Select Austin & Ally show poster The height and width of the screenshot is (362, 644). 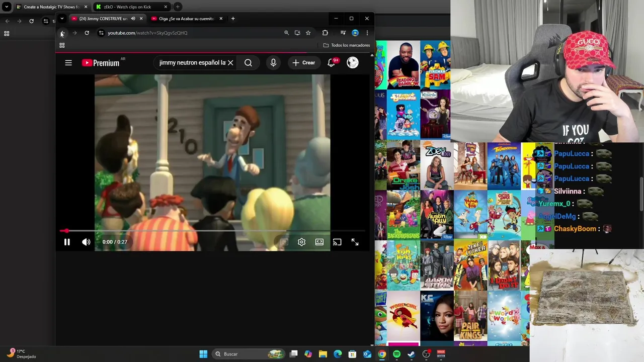coord(437,215)
